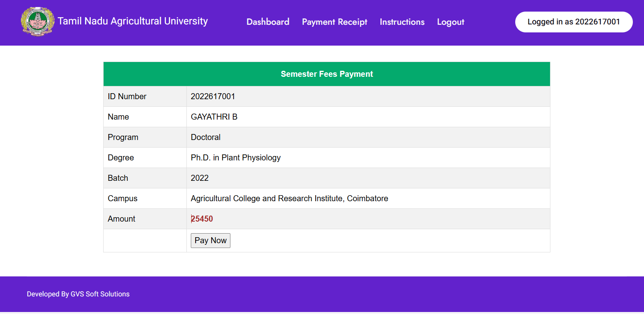Click the red amount 25450
This screenshot has height=314, width=644.
[x=202, y=219]
